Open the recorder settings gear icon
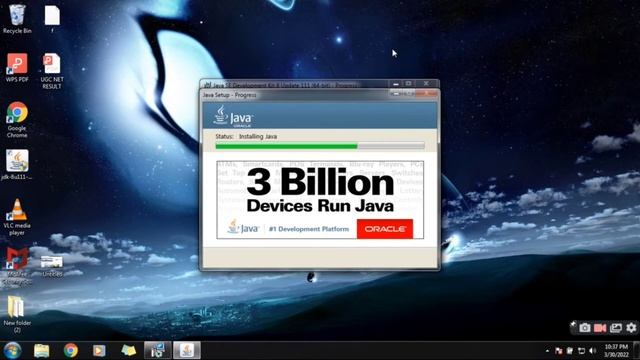This screenshot has width=640, height=360. [x=631, y=327]
